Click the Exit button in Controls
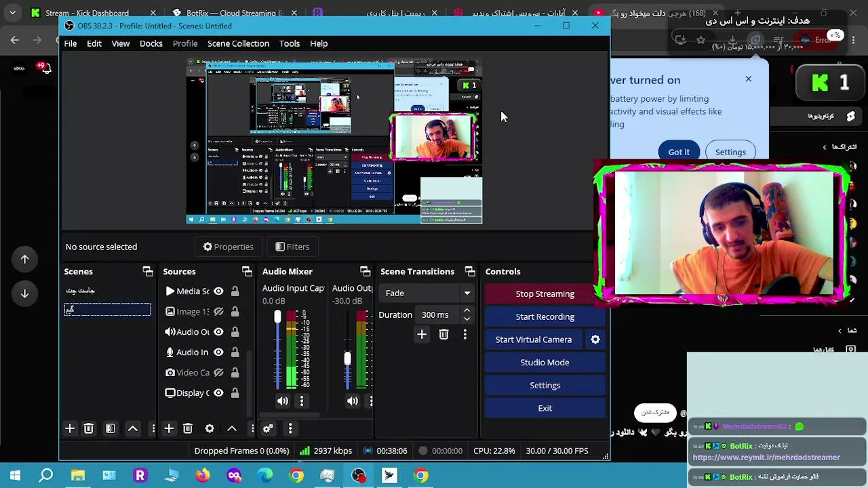 point(545,409)
